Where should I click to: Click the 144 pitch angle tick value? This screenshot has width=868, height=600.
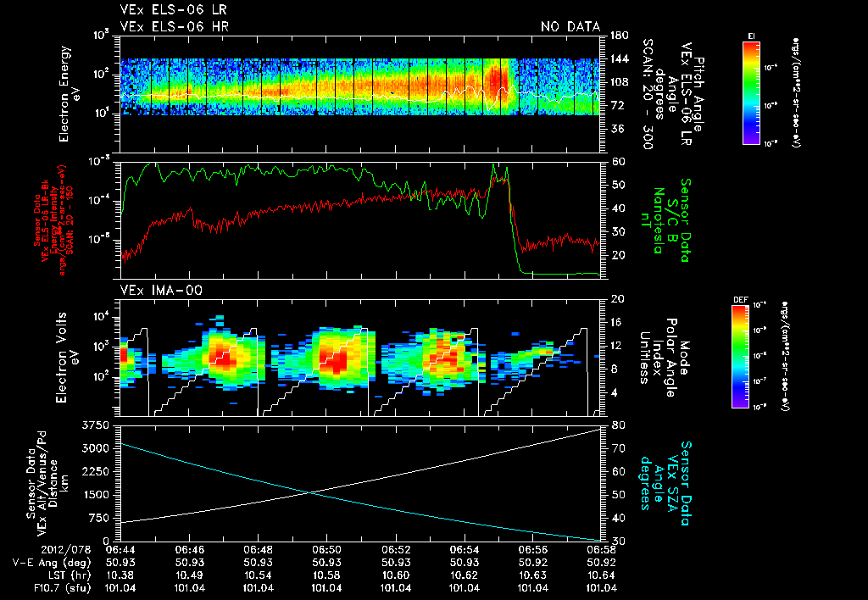click(x=620, y=58)
